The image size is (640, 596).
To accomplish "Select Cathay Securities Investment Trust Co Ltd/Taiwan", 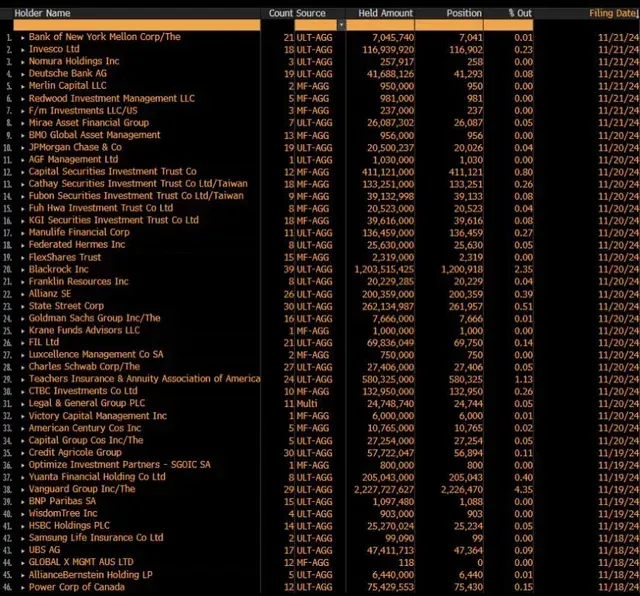I will coord(138,184).
